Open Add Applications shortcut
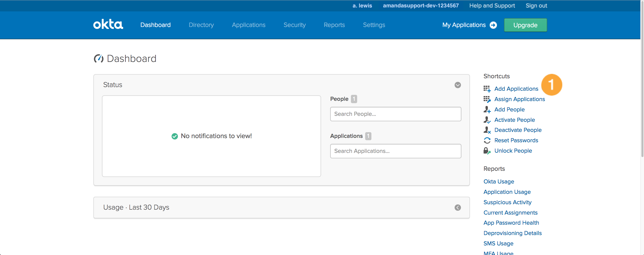Screen dimensions: 644x255 [516, 89]
